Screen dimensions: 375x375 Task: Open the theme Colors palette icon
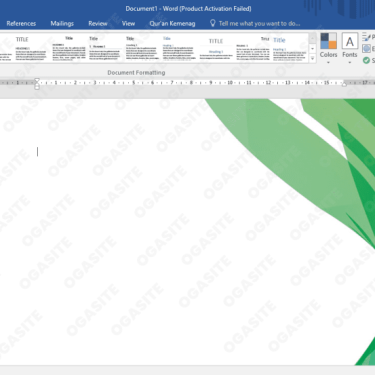click(328, 41)
